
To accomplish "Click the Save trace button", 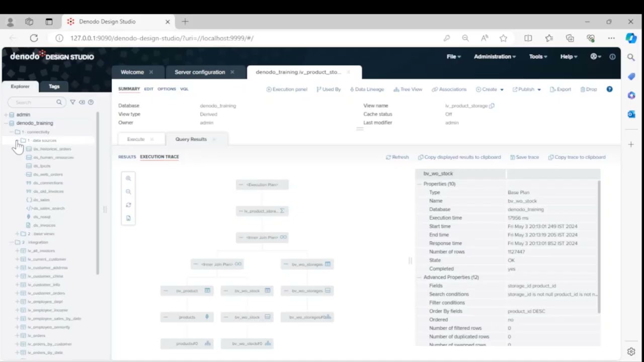I will point(524,157).
